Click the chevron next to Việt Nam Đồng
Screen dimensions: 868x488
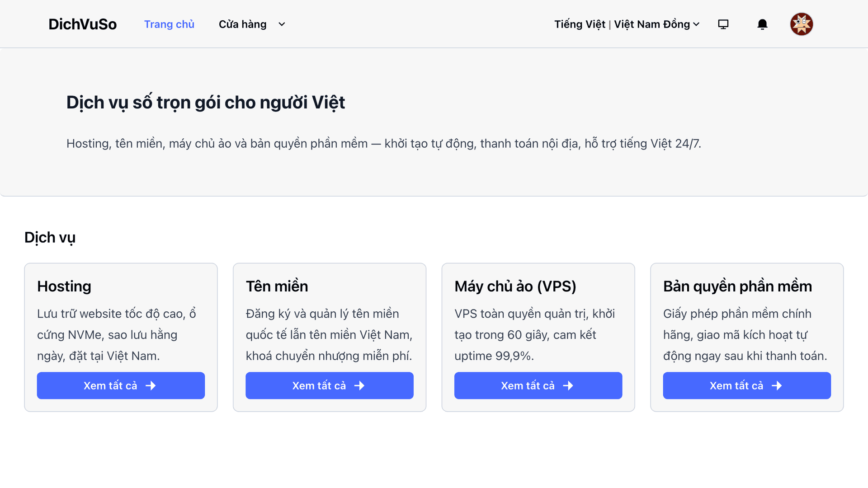696,24
